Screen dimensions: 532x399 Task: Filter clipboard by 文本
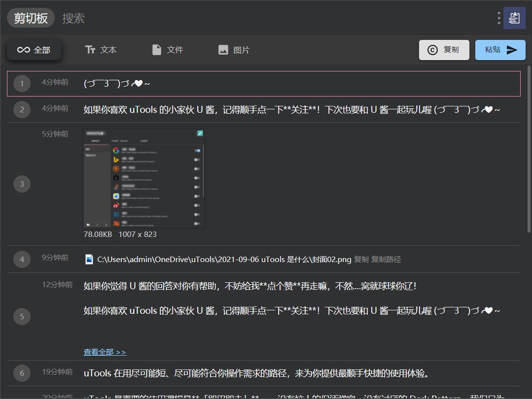[x=101, y=50]
